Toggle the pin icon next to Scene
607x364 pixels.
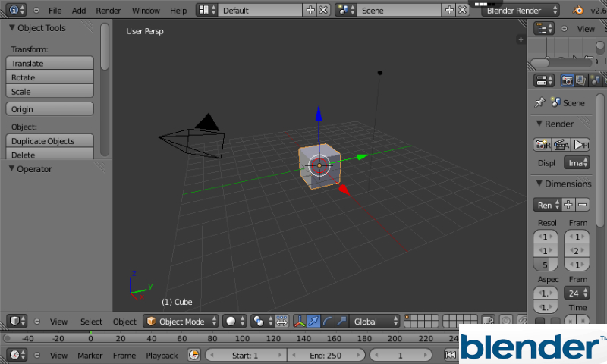point(539,102)
